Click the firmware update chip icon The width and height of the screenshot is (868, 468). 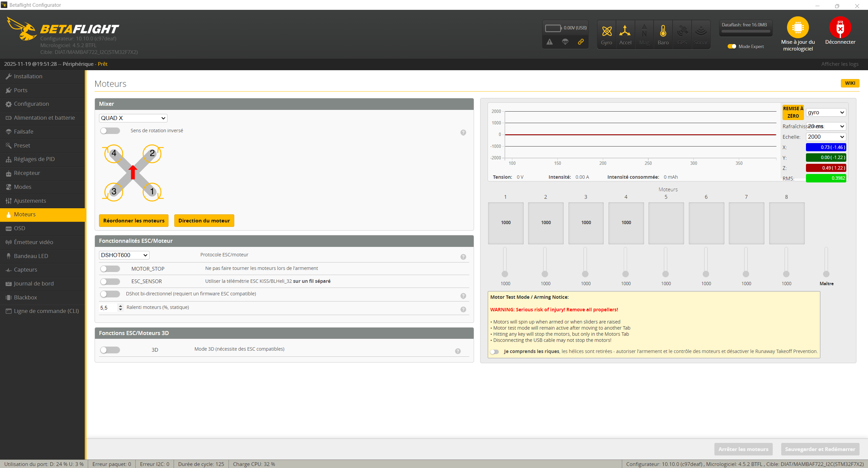pyautogui.click(x=797, y=28)
